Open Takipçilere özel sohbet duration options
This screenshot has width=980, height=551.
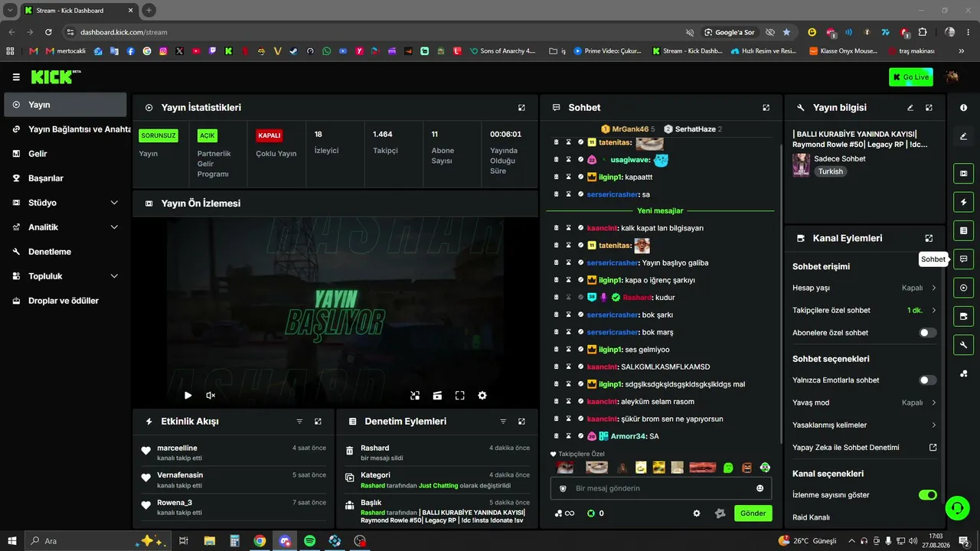pos(864,311)
